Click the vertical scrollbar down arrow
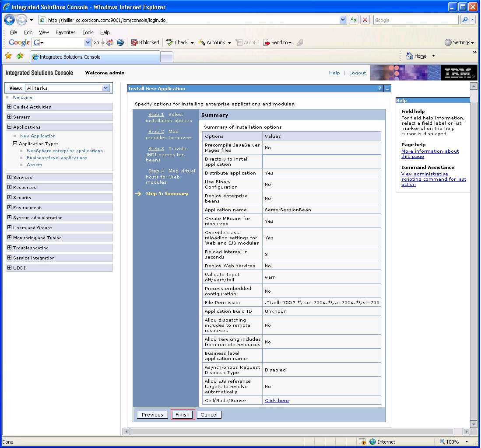 point(474,424)
